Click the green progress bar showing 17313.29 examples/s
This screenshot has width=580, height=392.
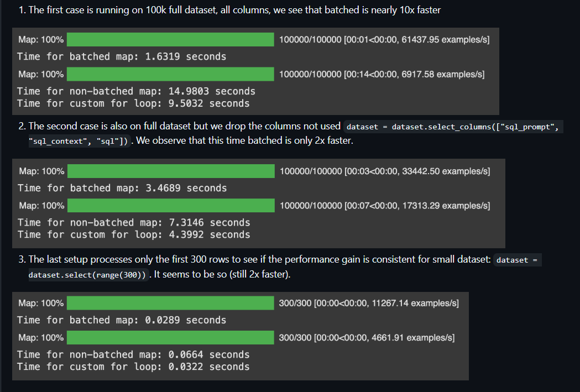pos(170,206)
